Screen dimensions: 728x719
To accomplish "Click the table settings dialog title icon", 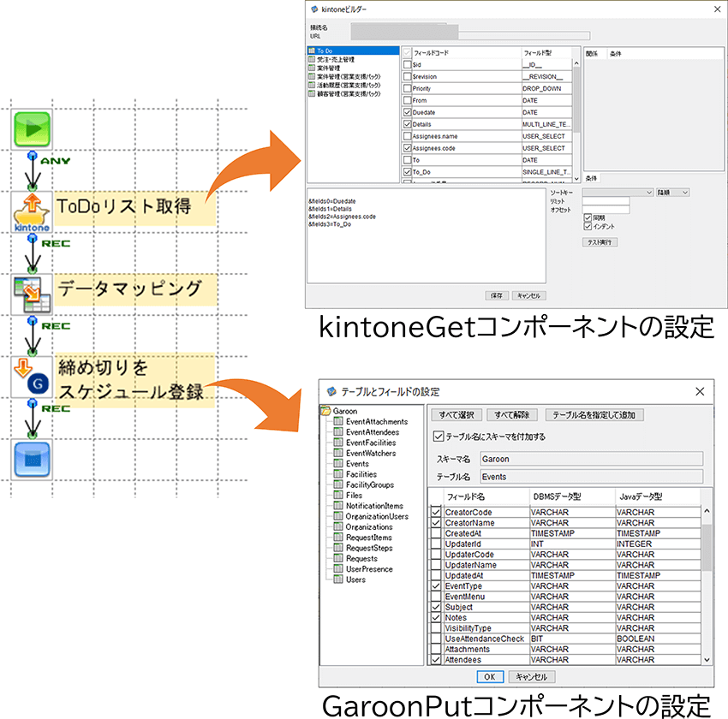I will point(331,391).
